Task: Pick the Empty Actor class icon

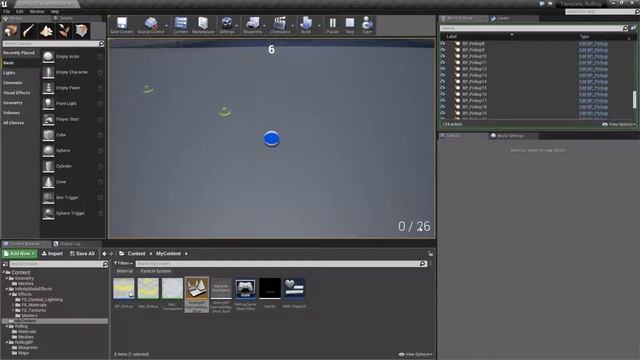Action: [x=48, y=57]
